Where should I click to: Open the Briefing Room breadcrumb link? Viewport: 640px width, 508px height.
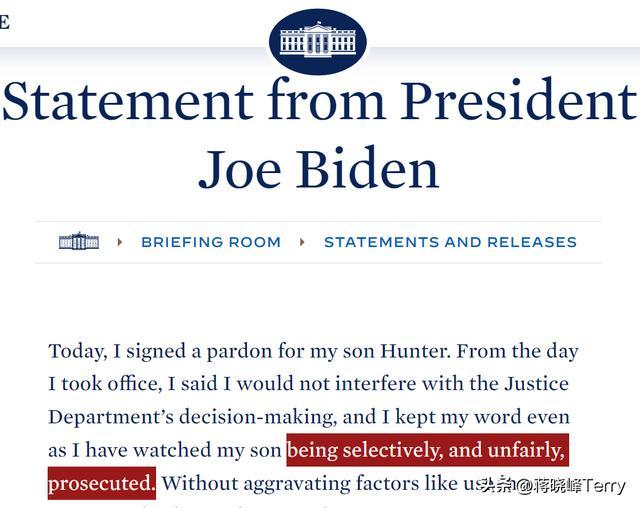click(211, 242)
